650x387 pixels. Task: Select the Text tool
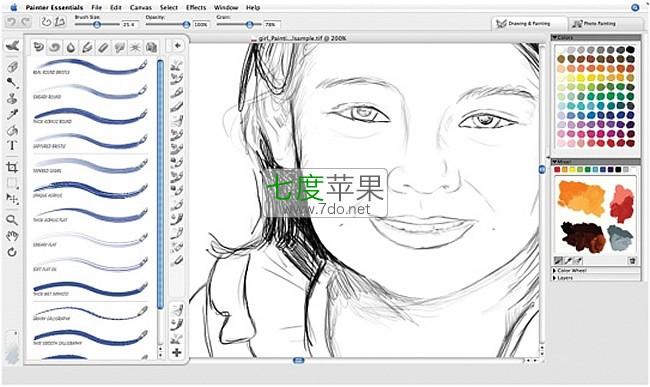(12, 145)
